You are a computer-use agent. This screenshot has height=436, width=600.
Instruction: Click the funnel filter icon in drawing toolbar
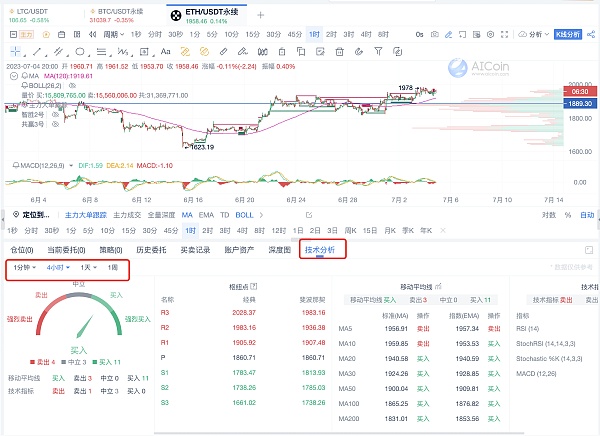(x=378, y=51)
